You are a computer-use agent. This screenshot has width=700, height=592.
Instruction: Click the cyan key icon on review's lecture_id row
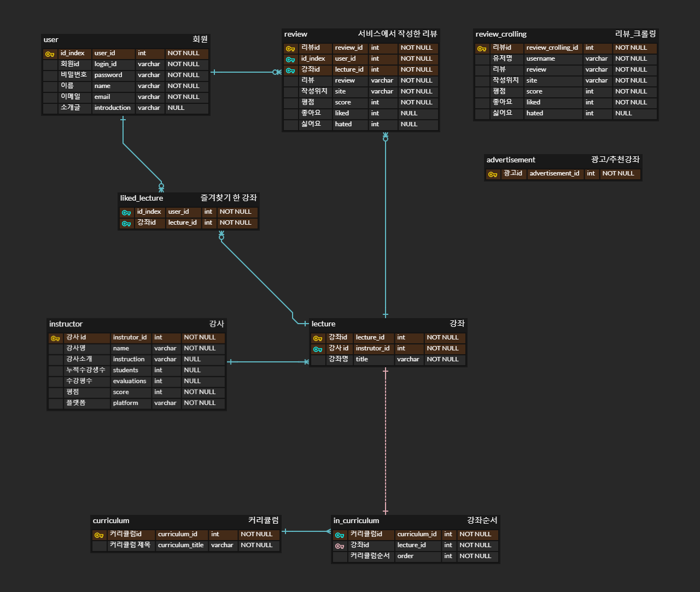(x=290, y=71)
